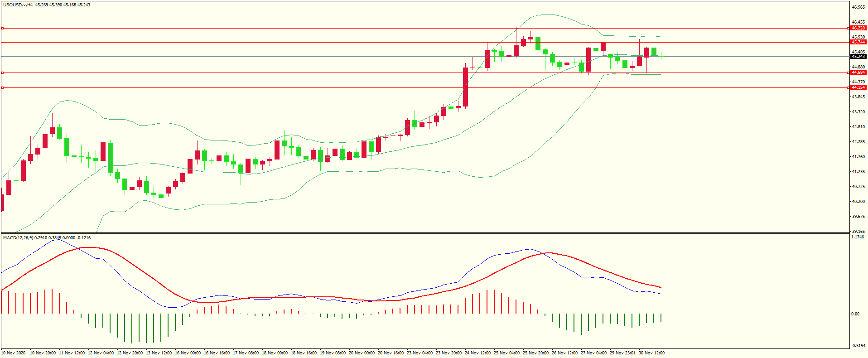Grab the left handle of the 46.220 line
868x358 pixels.
click(3, 28)
